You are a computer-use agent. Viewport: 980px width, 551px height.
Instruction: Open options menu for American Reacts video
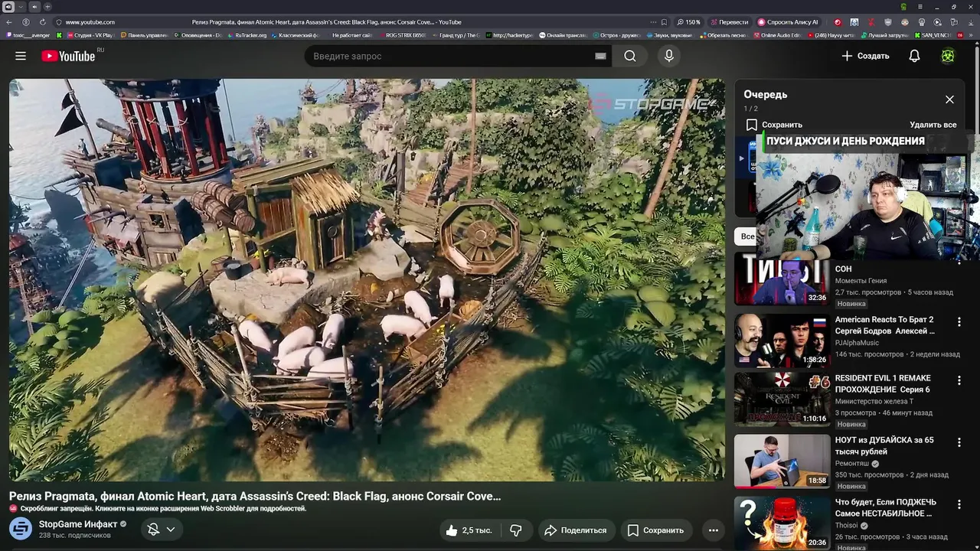point(959,322)
